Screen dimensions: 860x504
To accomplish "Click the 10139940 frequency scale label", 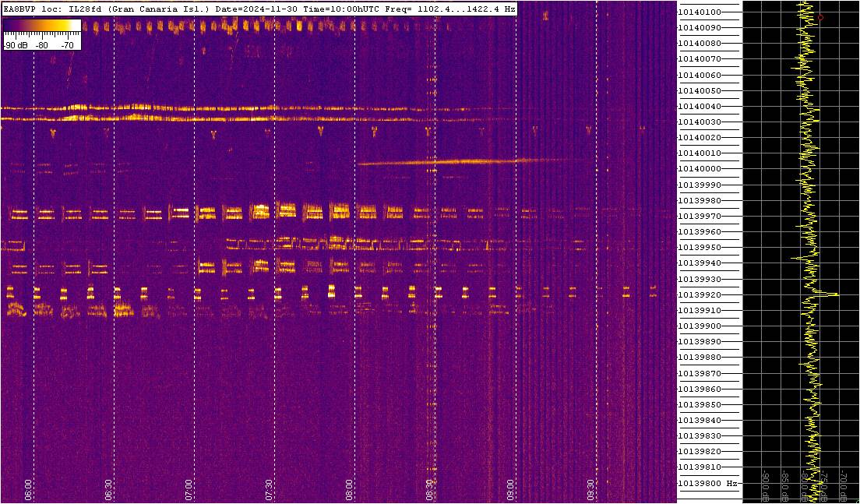I will click(700, 263).
